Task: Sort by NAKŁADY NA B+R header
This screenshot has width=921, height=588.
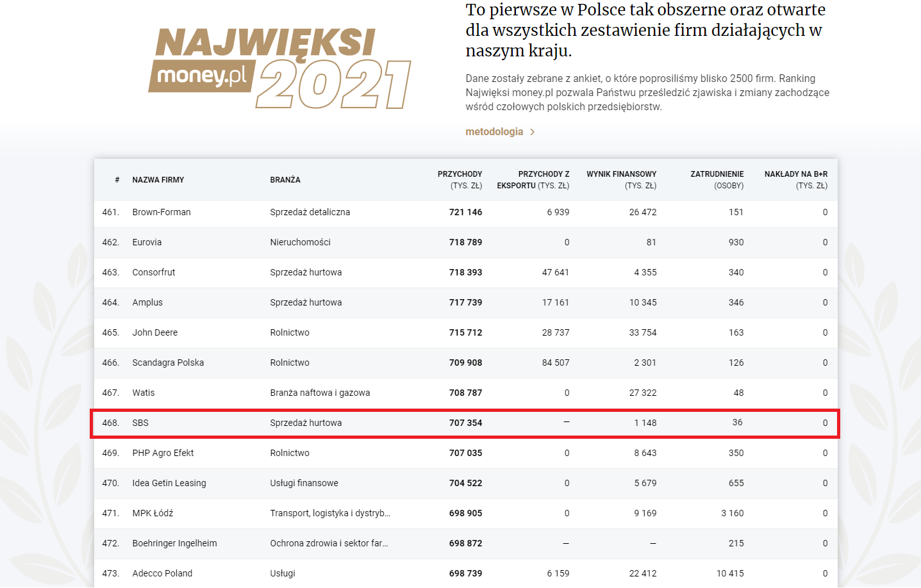Action: pos(796,180)
